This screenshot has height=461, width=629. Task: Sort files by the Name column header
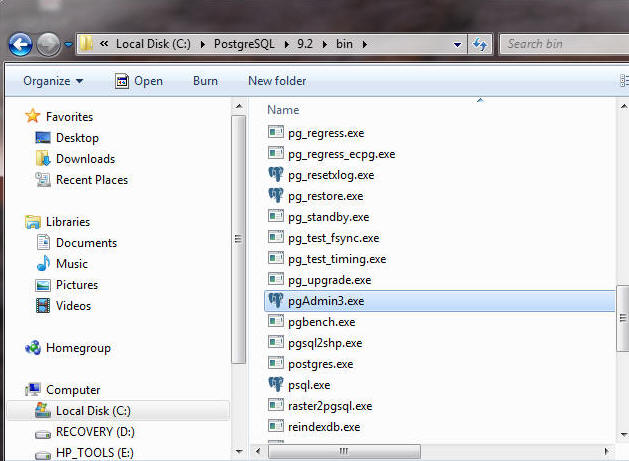point(283,110)
